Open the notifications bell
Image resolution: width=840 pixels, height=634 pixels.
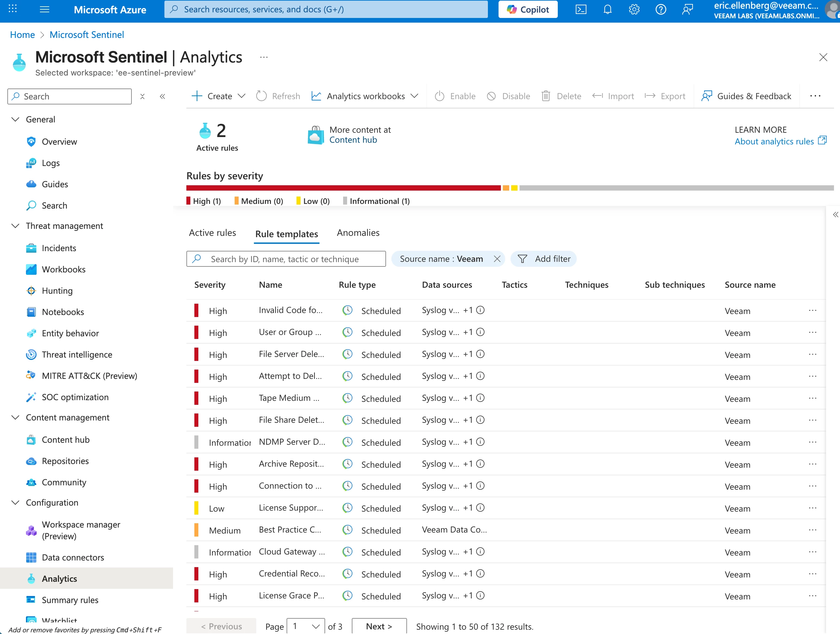click(607, 9)
